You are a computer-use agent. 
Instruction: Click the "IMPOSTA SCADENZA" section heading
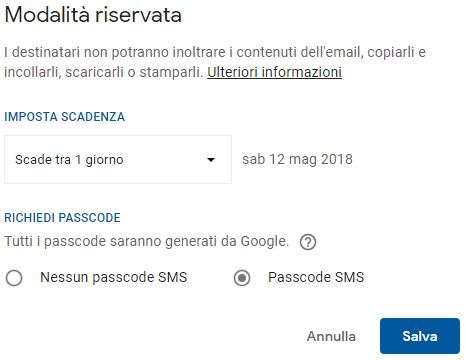(64, 117)
